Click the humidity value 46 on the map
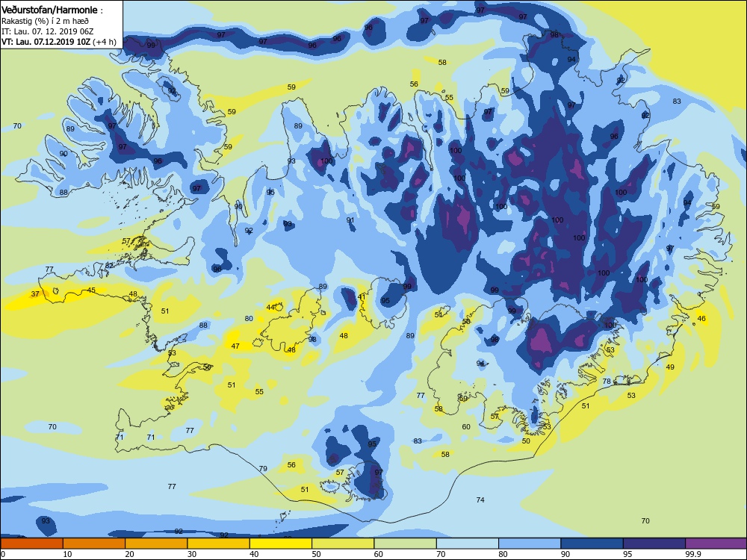Viewport: 747px width, 560px height. coord(701,319)
